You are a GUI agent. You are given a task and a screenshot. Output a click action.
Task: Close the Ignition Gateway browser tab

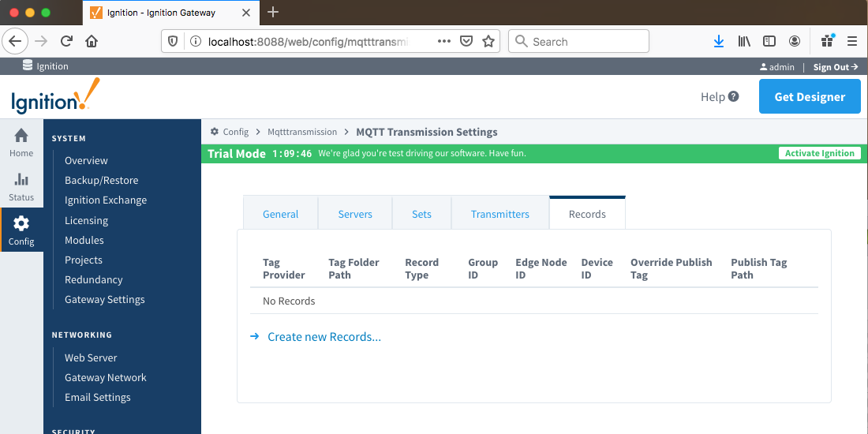(x=247, y=12)
